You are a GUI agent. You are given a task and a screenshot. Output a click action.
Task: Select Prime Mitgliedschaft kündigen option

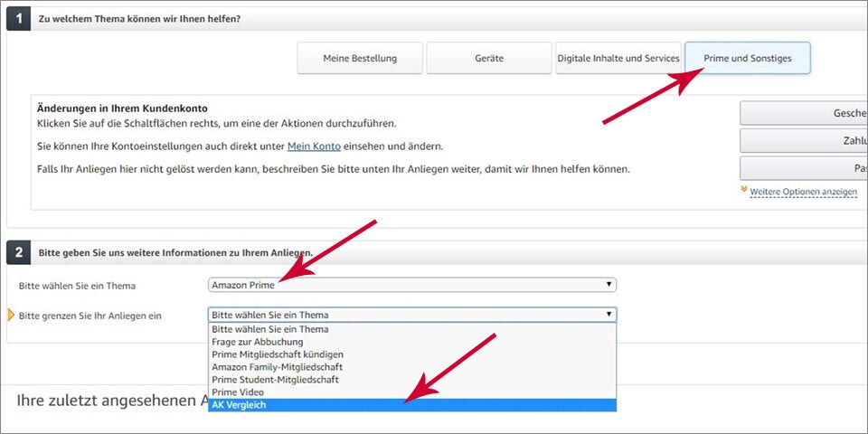[x=412, y=354]
